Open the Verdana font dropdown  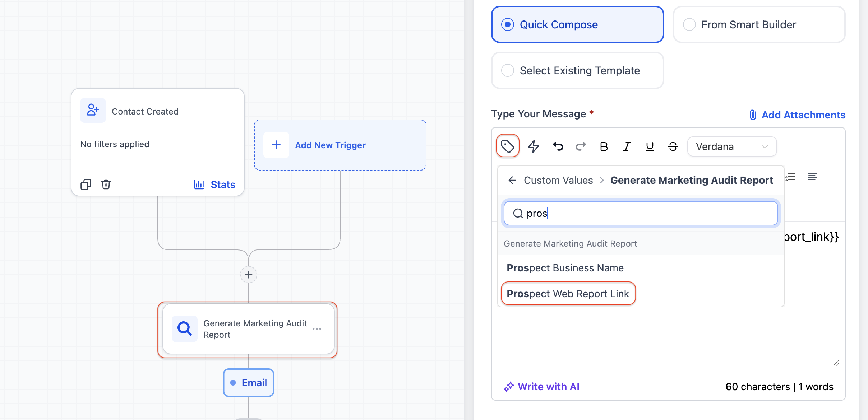[731, 146]
